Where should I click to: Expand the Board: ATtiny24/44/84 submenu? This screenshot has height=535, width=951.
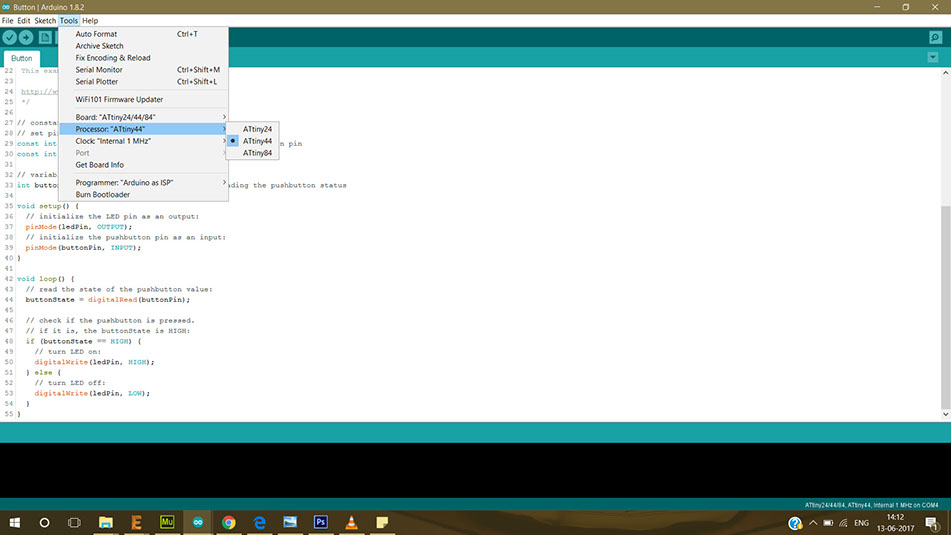pos(144,117)
